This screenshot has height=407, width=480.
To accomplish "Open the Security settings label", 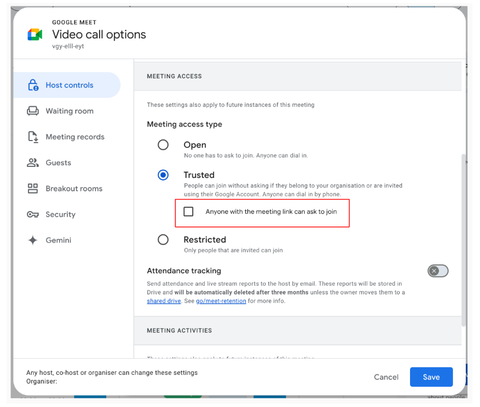I will coord(60,214).
